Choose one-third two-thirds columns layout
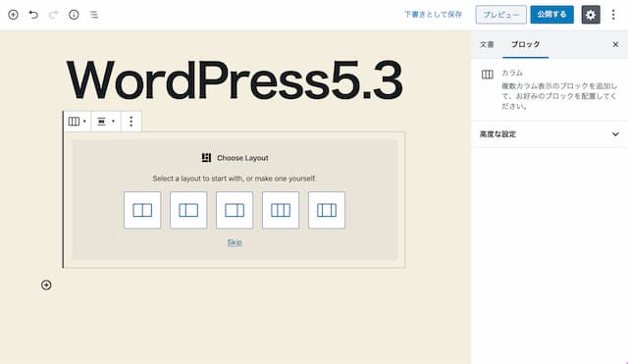This screenshot has width=628, height=364. 188,210
